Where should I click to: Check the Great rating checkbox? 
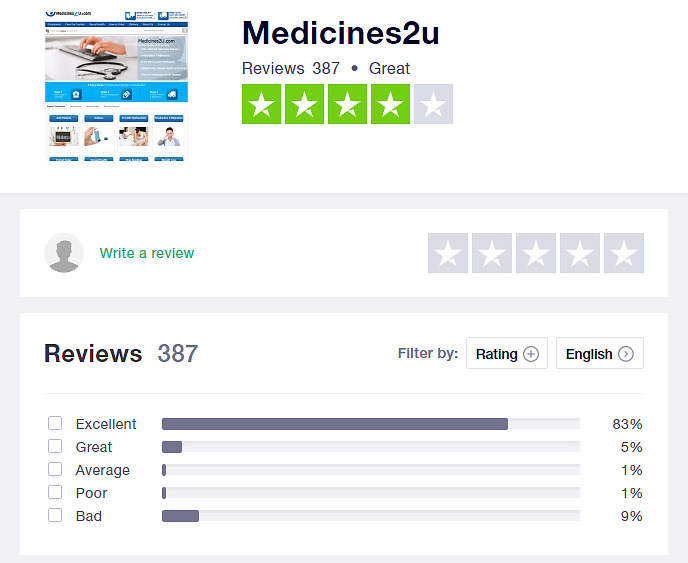click(x=55, y=446)
